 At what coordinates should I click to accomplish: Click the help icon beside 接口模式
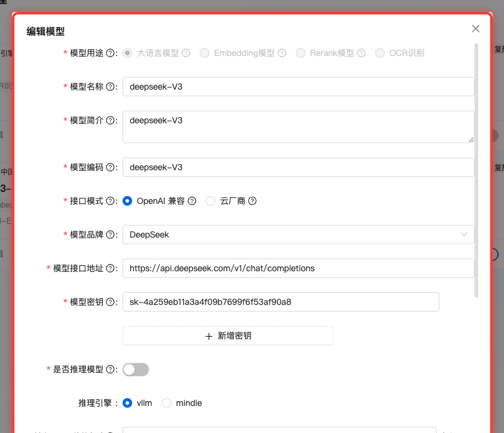[x=110, y=201]
